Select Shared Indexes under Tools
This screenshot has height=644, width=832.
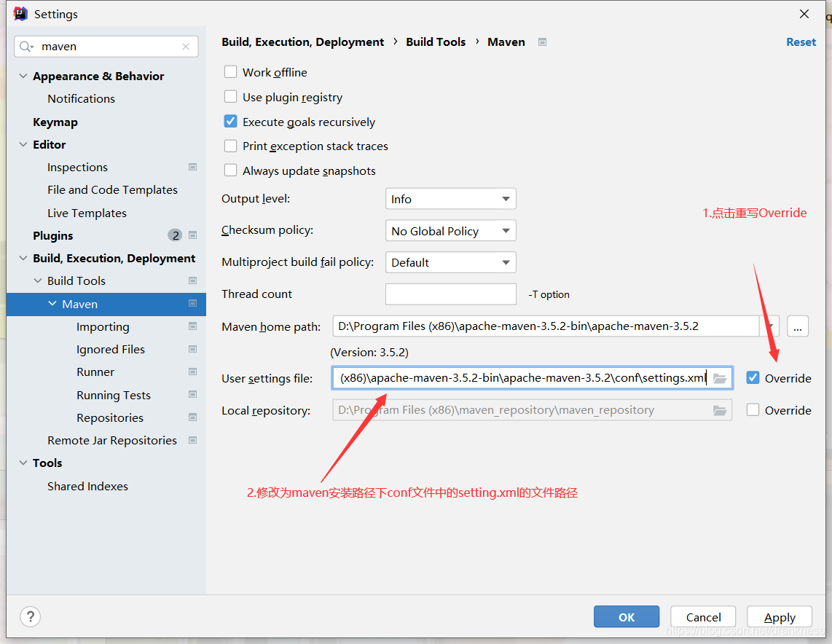pyautogui.click(x=87, y=486)
